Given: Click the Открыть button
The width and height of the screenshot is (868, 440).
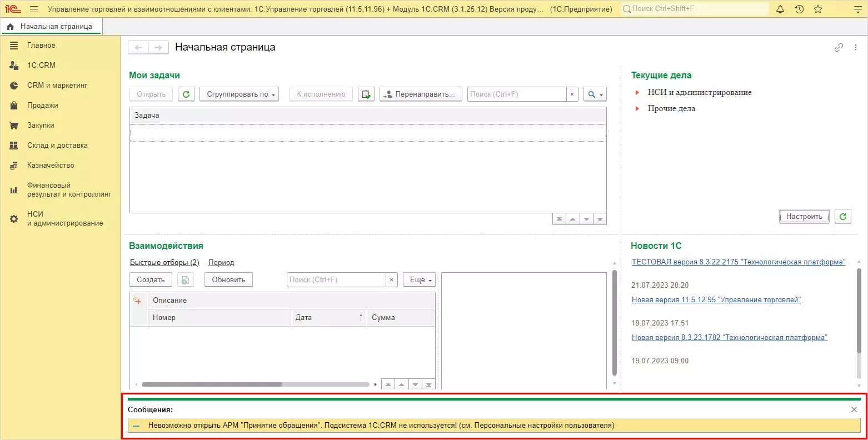Looking at the screenshot, I should point(151,94).
